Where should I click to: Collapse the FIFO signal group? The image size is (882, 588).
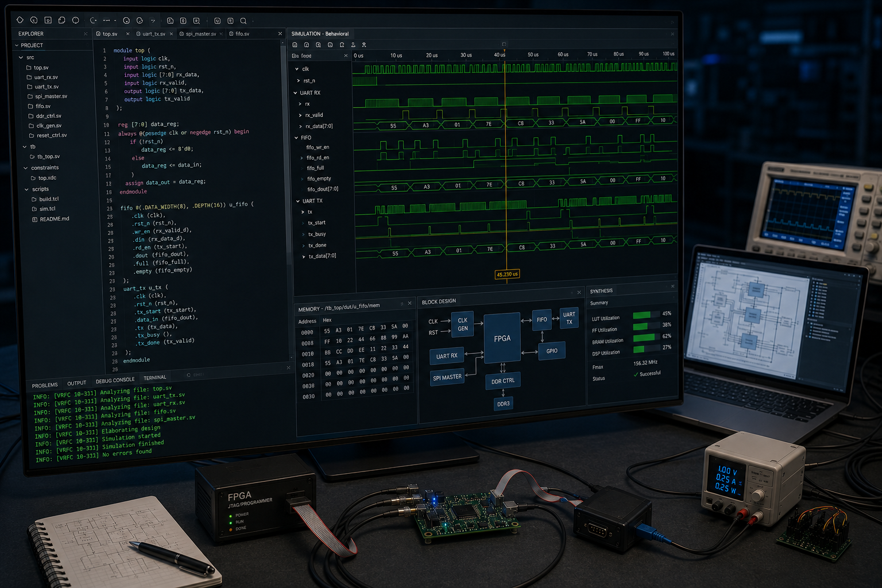pyautogui.click(x=296, y=138)
